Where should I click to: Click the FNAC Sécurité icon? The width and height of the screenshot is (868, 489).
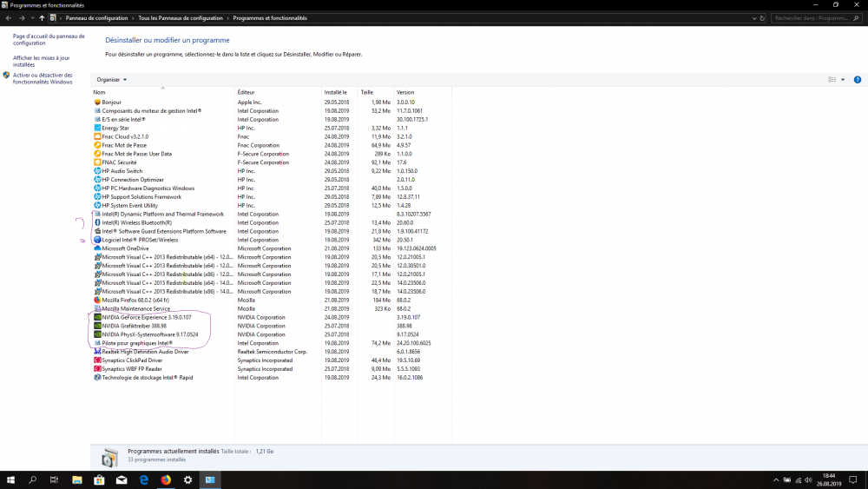click(97, 162)
